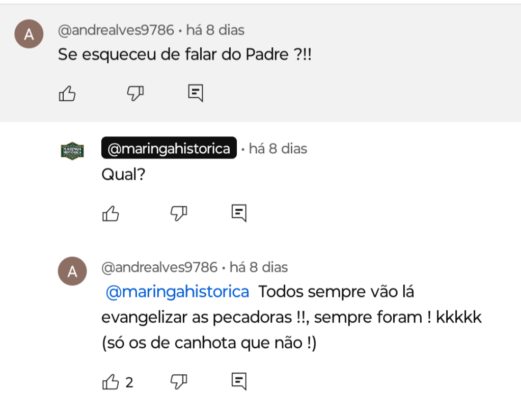521x420 pixels.
Task: Click 'há 8 dias' timestamp on top comment
Action: pyautogui.click(x=215, y=30)
